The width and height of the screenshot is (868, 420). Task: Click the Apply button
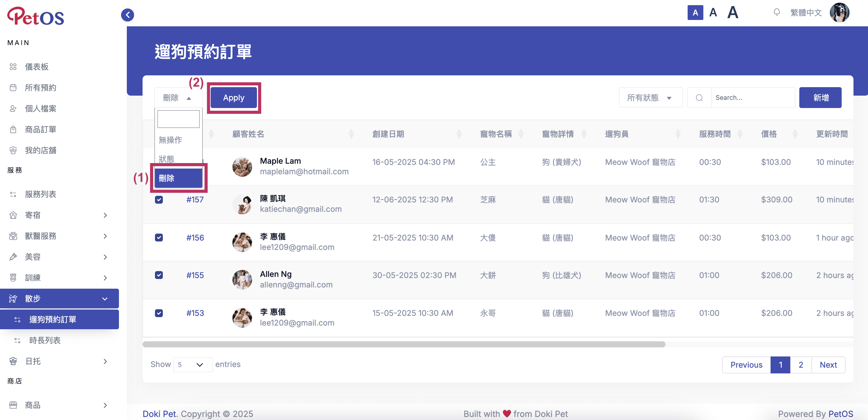pos(234,98)
